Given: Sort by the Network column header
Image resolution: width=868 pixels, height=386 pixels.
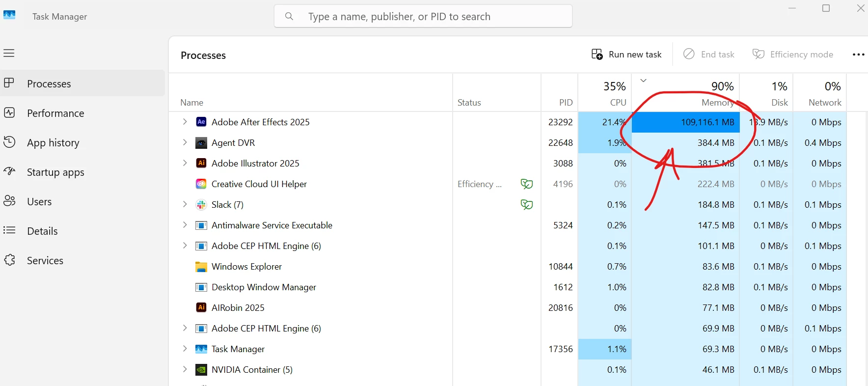Looking at the screenshot, I should click(x=820, y=93).
